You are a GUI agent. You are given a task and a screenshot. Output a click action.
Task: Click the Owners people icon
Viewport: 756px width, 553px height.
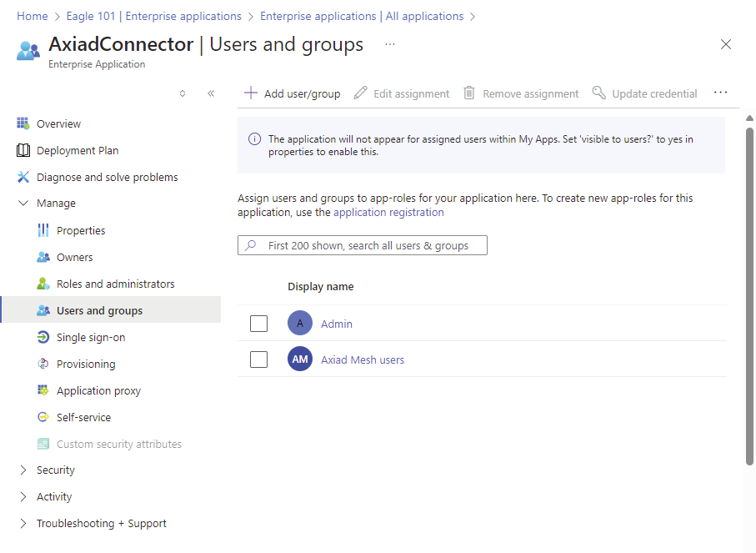[x=43, y=257]
